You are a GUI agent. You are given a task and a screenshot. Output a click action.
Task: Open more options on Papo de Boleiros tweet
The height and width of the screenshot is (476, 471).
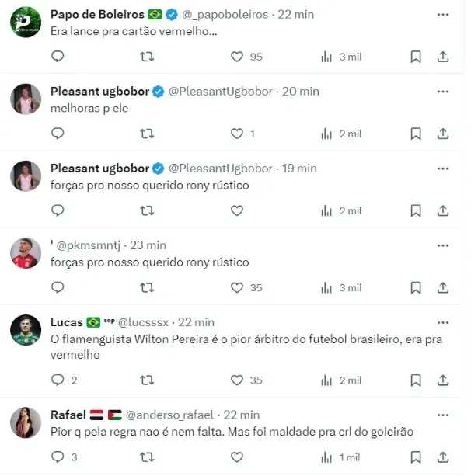(443, 14)
